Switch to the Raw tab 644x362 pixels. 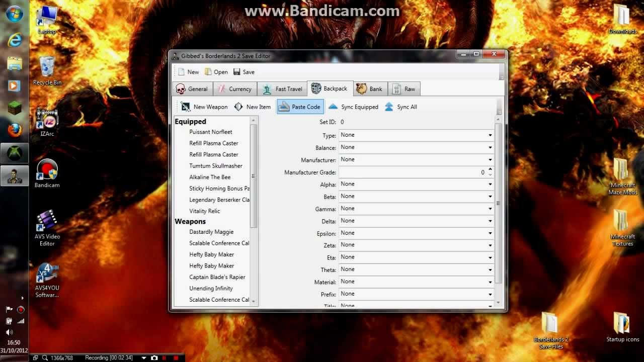[x=404, y=89]
